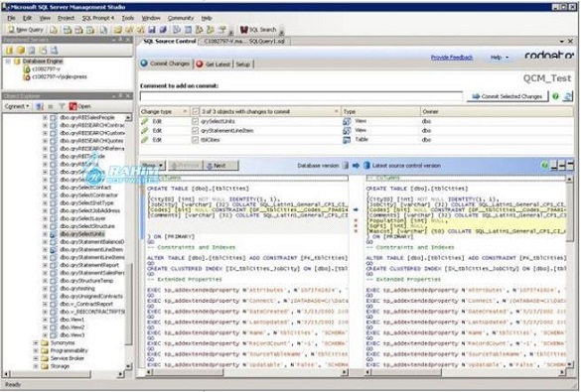Click the c1082797-v\sqlexpress server icon
This screenshot has height=392, width=581.
tap(26, 77)
